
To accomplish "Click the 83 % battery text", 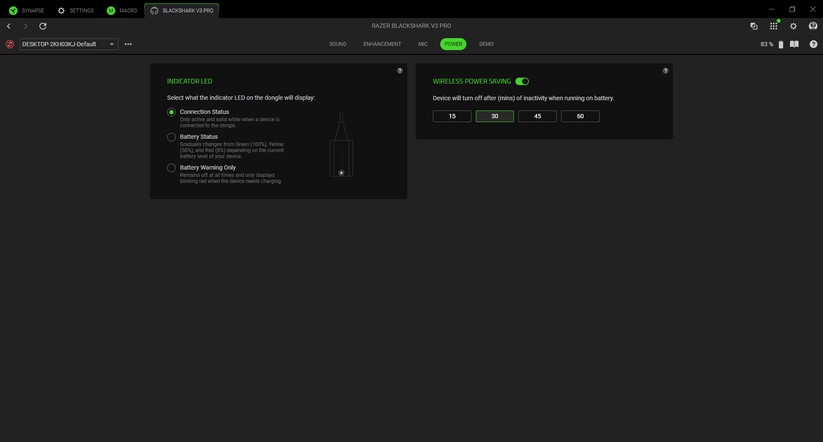I will pos(766,45).
